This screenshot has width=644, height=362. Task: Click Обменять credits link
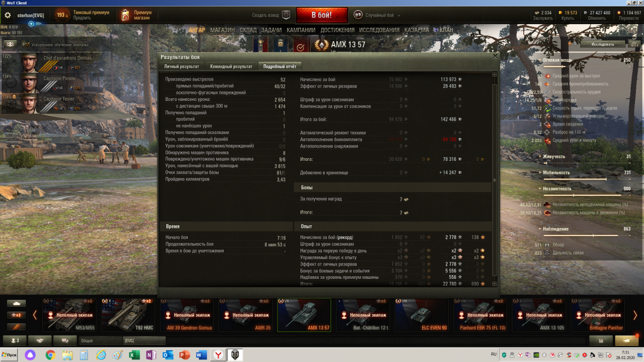pos(597,18)
